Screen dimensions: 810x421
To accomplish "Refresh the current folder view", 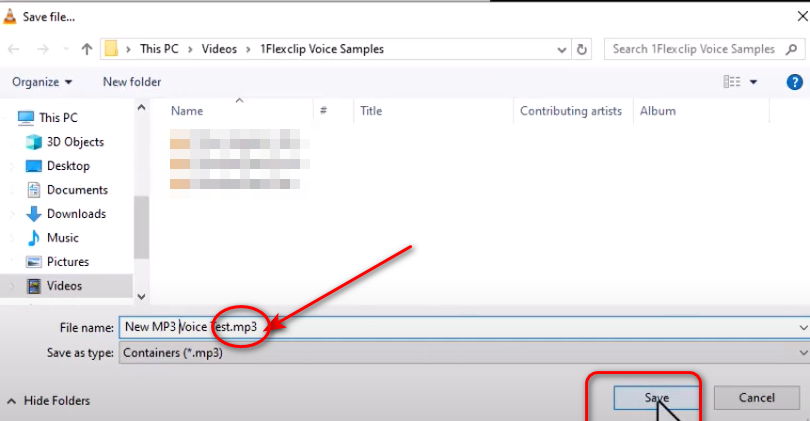I will [582, 50].
